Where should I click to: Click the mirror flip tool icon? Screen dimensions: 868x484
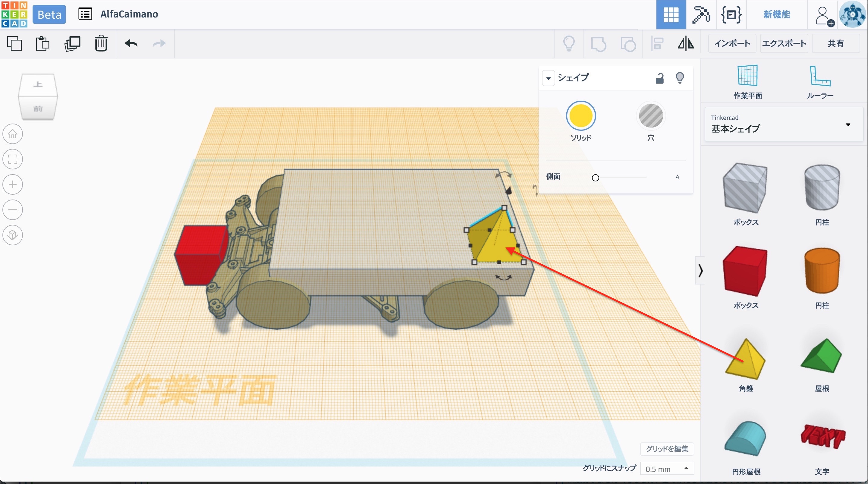(686, 43)
